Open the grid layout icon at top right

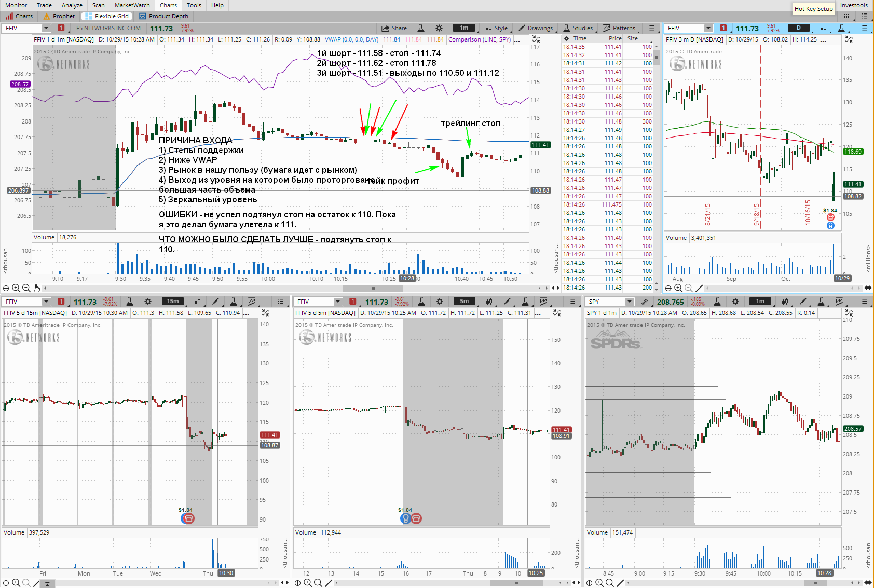pyautogui.click(x=846, y=16)
